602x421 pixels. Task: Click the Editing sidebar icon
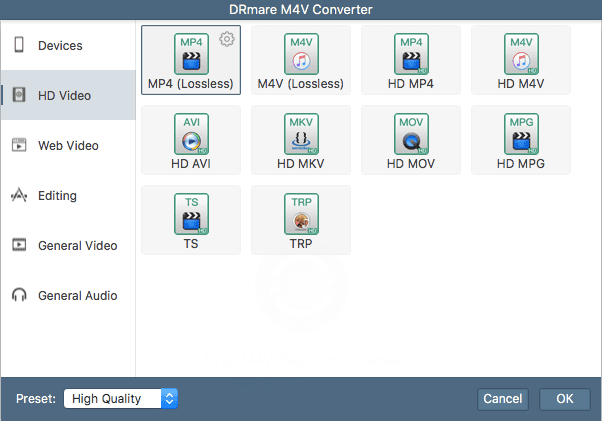19,195
